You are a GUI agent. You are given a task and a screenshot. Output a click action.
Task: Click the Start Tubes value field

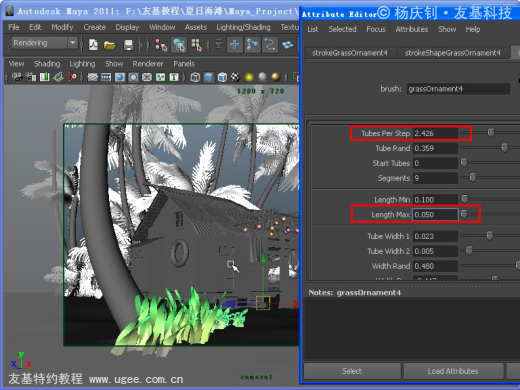click(435, 163)
